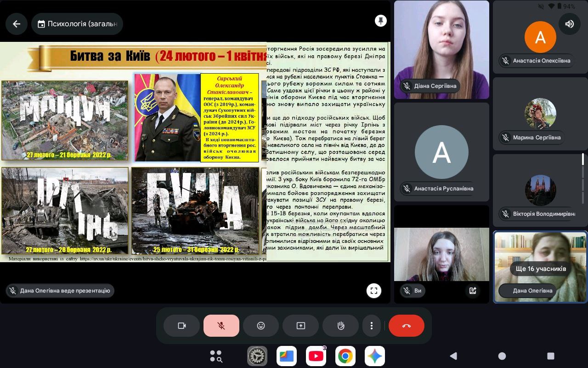The image size is (588, 368).
Task: Hang up with the red end-call button
Action: tap(407, 326)
